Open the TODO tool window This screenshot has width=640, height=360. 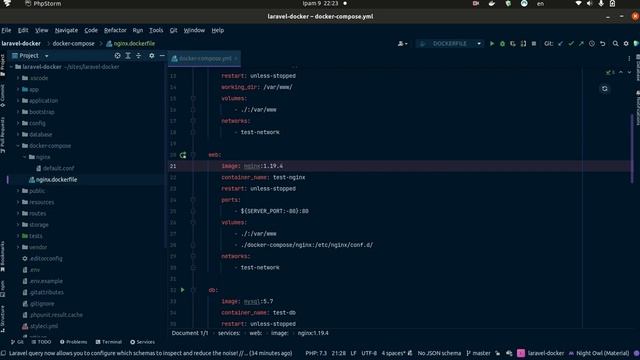click(x=41, y=342)
